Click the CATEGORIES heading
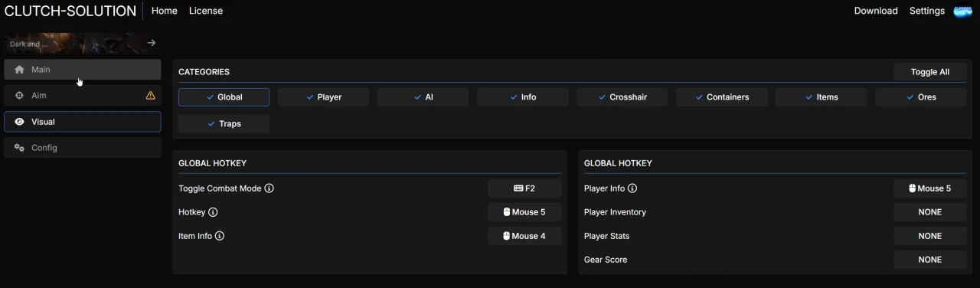The height and width of the screenshot is (288, 980). click(204, 72)
